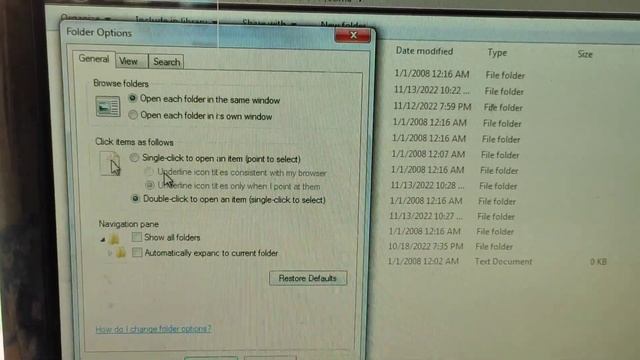Select the Text Document row dated 1/1/2008 12:02 AM
The height and width of the screenshot is (360, 640).
[x=497, y=261]
